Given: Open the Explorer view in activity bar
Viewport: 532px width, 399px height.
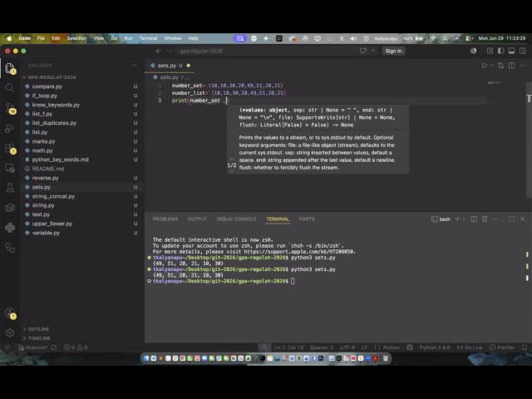Looking at the screenshot, I should click(10, 68).
